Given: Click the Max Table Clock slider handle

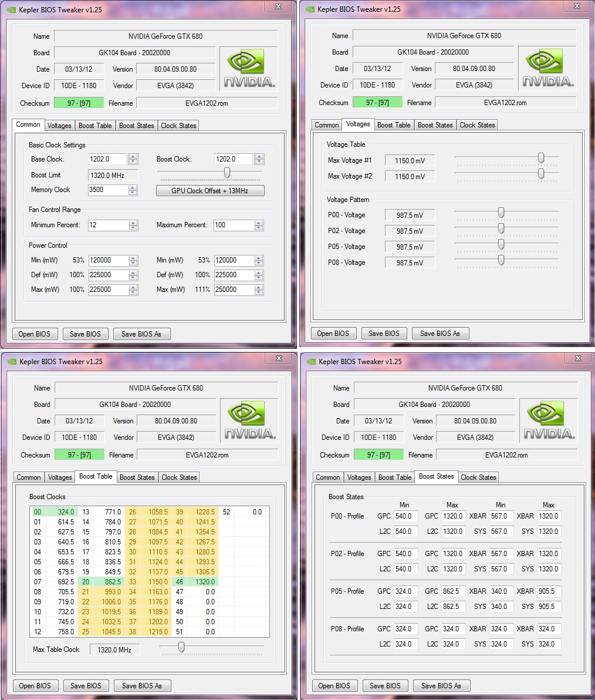Looking at the screenshot, I should 181,647.
